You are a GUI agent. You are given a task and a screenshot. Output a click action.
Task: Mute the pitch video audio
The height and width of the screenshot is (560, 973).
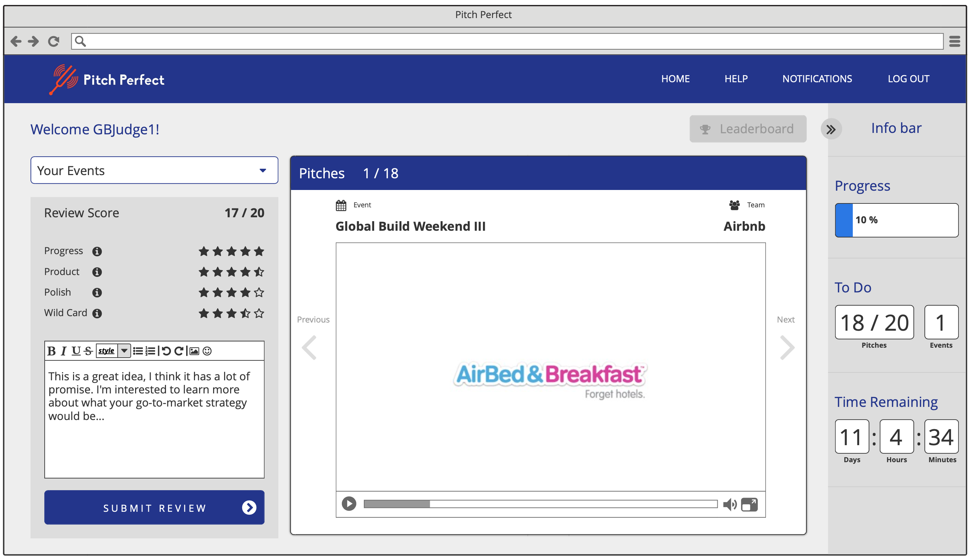pos(730,504)
